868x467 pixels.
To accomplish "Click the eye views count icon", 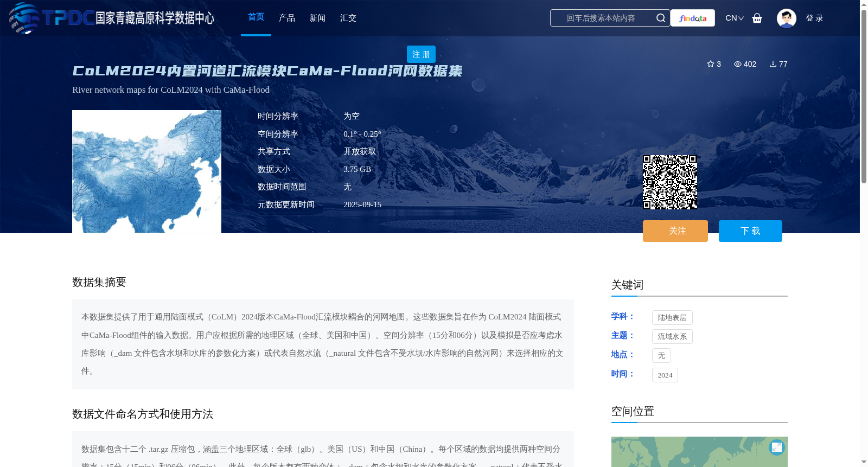I will tap(738, 64).
